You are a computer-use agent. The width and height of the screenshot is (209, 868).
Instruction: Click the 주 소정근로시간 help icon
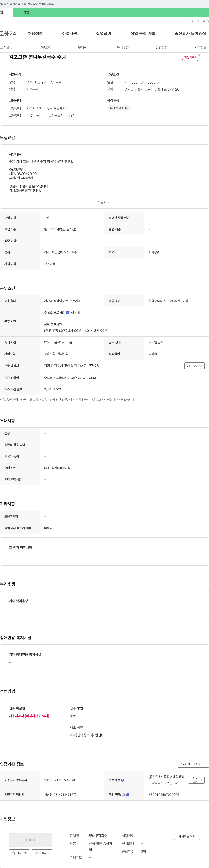pyautogui.click(x=67, y=313)
